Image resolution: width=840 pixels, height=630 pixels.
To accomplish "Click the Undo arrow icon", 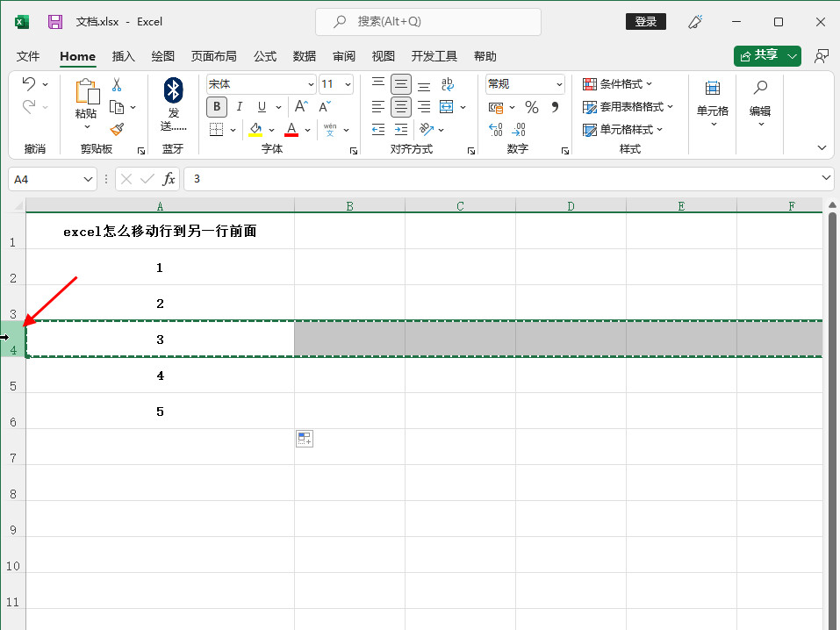I will click(29, 83).
